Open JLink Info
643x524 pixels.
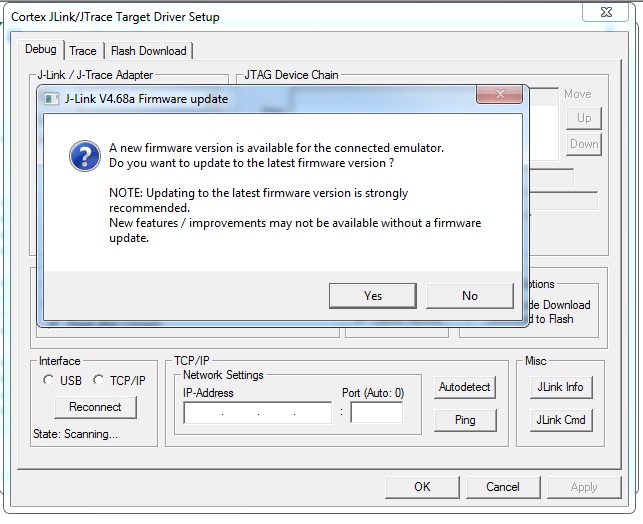(561, 387)
